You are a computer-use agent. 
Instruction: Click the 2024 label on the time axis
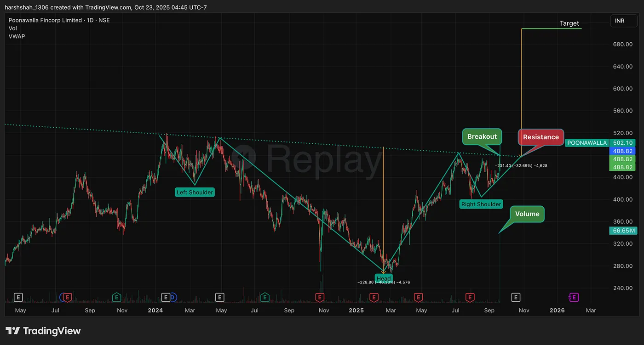155,310
